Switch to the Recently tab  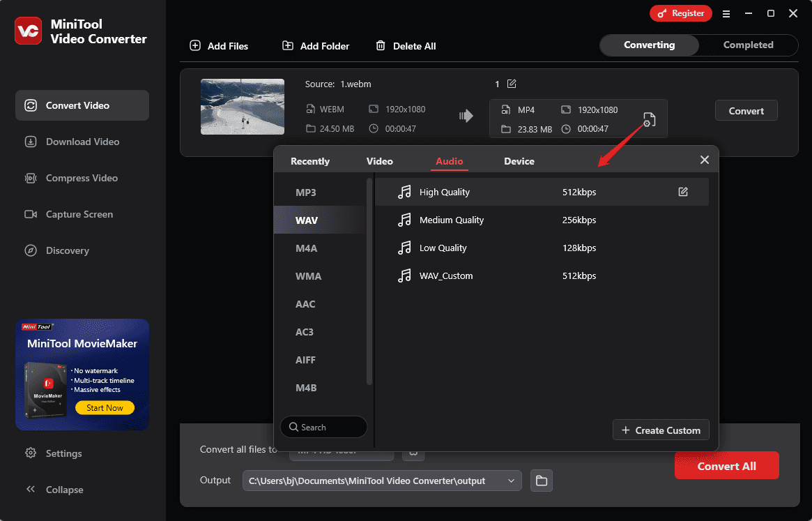[x=310, y=161]
